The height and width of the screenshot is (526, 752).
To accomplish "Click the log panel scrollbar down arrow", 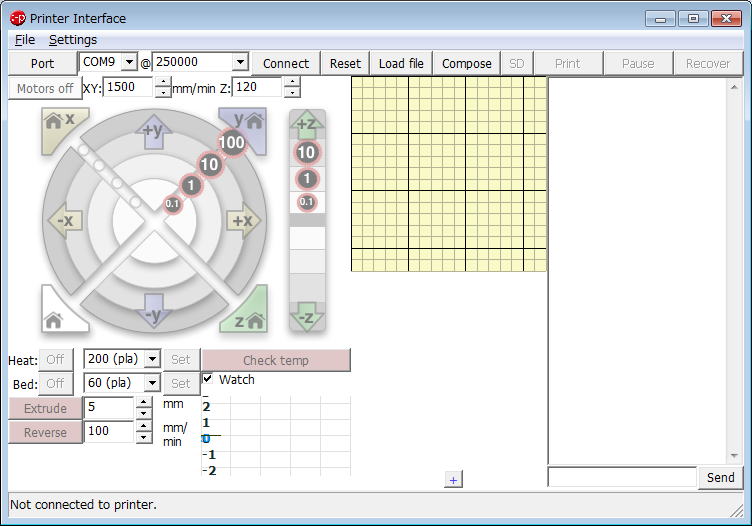I will (734, 456).
